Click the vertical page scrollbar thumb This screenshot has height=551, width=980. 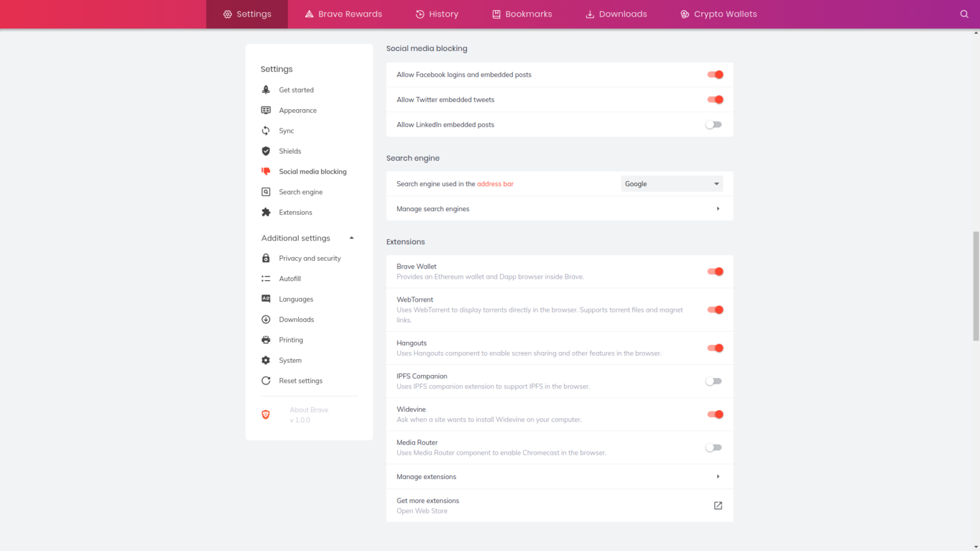pyautogui.click(x=976, y=287)
